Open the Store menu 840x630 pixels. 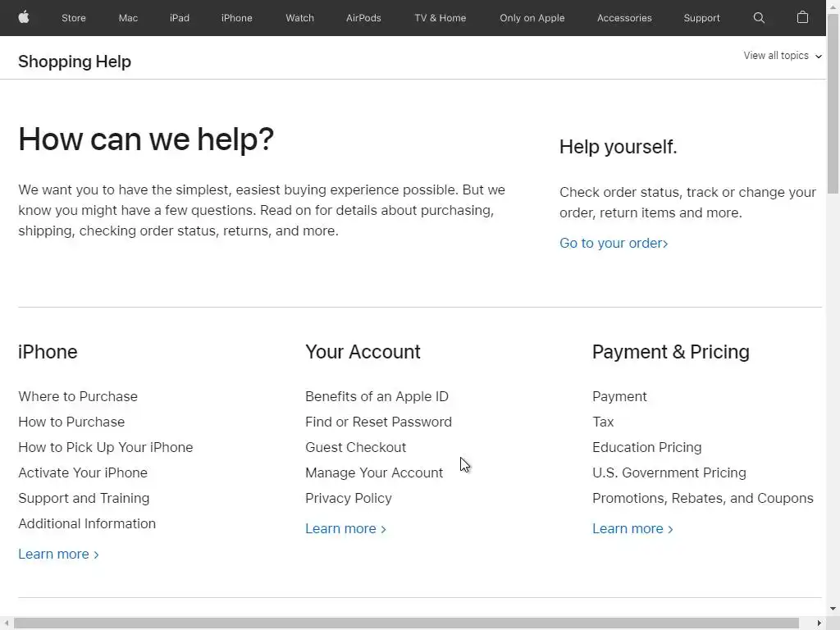[73, 18]
